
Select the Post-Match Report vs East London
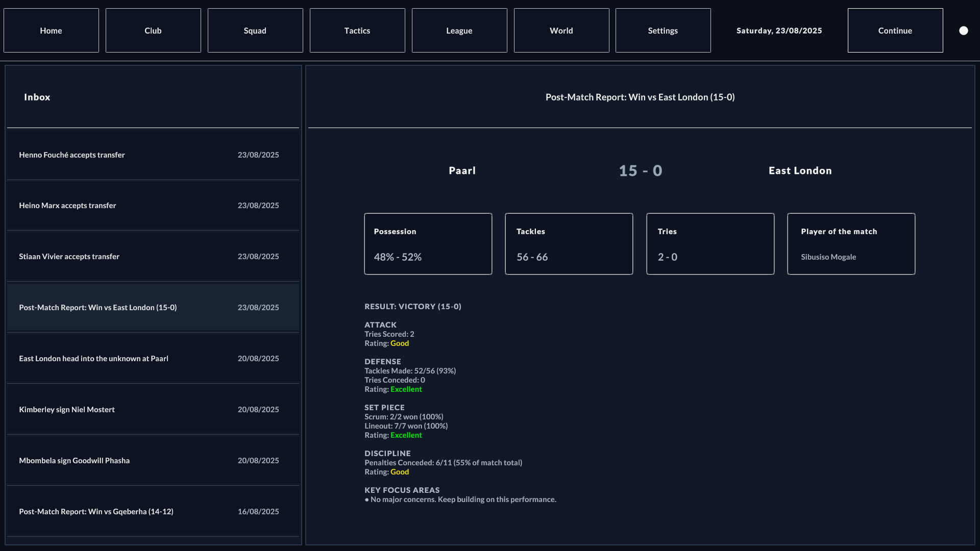(153, 307)
